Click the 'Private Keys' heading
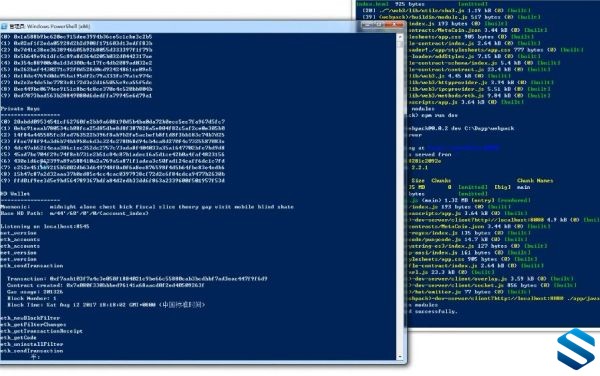Viewport: 600px width, 376px height. point(20,109)
